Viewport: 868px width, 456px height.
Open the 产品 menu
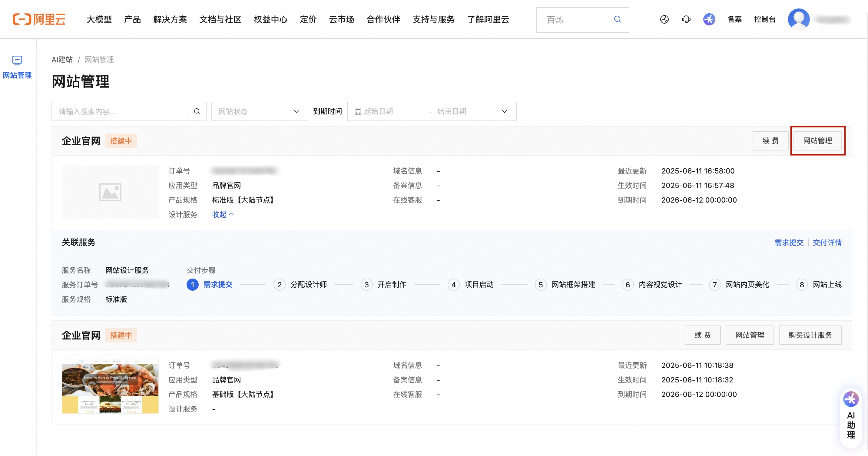[x=132, y=20]
